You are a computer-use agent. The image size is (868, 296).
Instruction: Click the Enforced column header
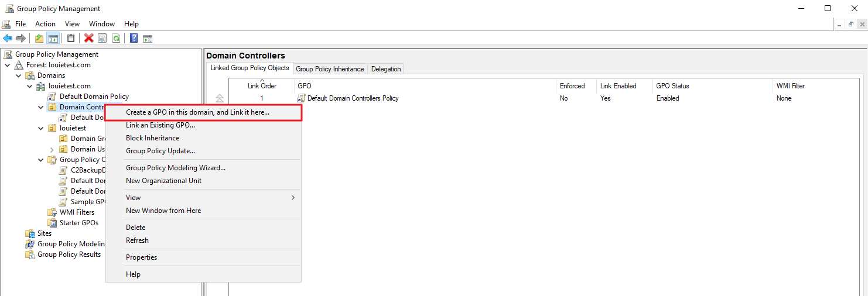pyautogui.click(x=576, y=86)
